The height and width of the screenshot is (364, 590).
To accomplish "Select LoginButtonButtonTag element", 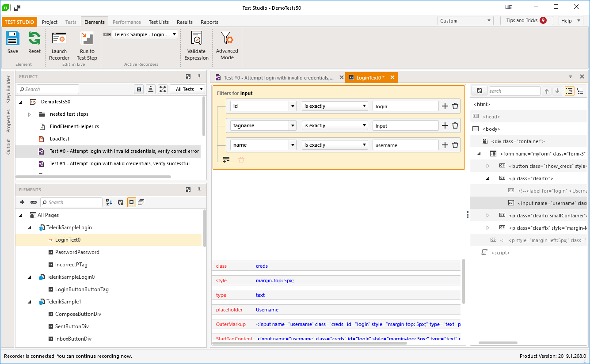I will (x=82, y=289).
